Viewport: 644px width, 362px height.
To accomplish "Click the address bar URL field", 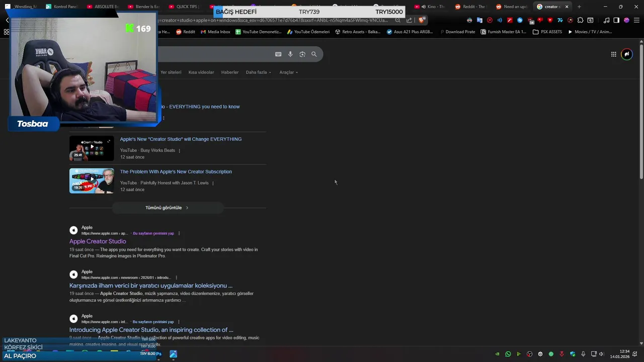I will [x=274, y=20].
